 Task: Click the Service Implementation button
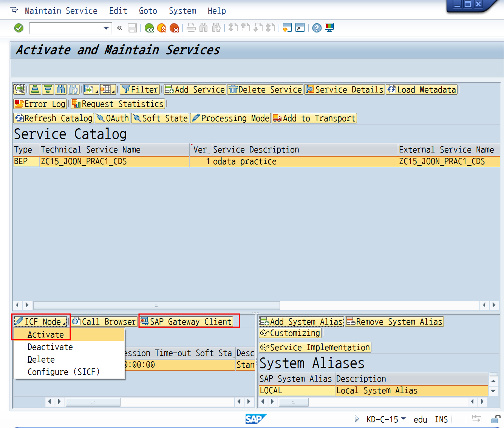[x=315, y=347]
